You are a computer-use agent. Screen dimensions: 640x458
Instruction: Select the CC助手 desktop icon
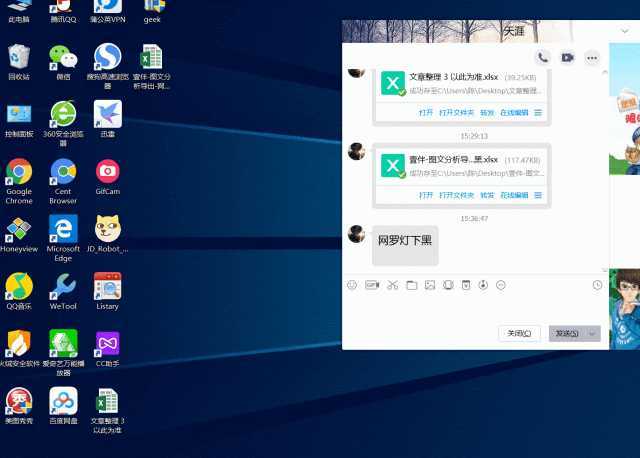tap(108, 349)
